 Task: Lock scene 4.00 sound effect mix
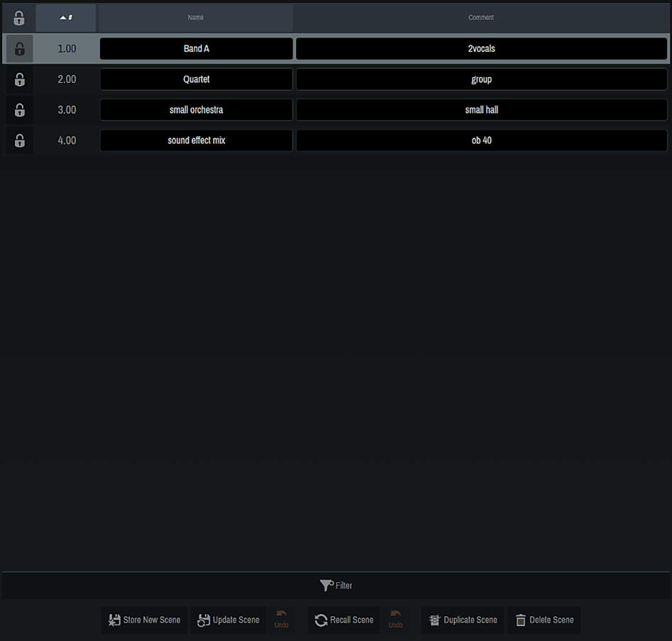point(19,140)
